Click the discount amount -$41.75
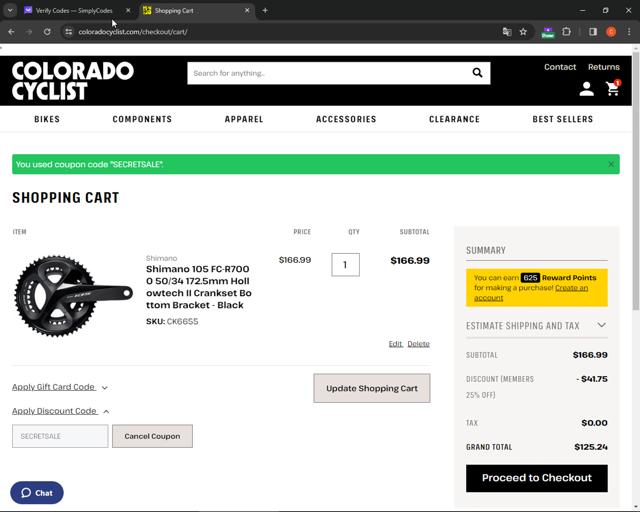 (592, 379)
